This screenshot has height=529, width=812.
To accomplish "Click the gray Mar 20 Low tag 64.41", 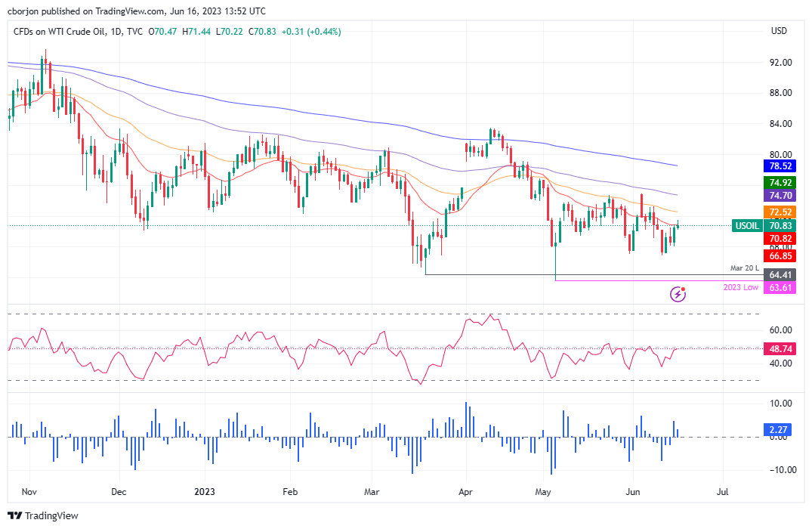I will (x=780, y=275).
